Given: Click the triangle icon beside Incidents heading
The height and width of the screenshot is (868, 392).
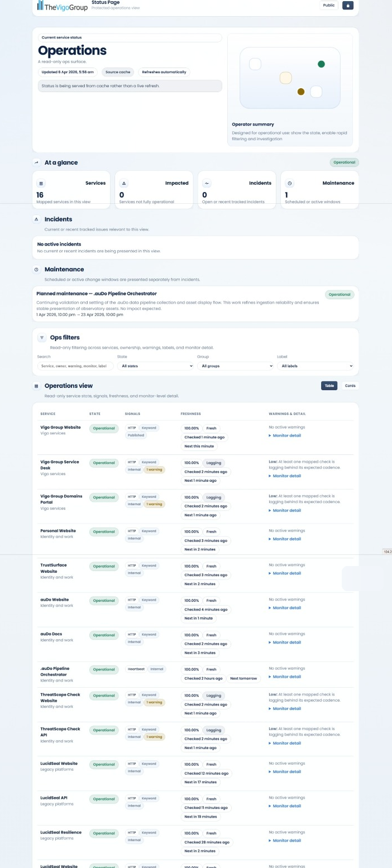Looking at the screenshot, I should pos(37,219).
